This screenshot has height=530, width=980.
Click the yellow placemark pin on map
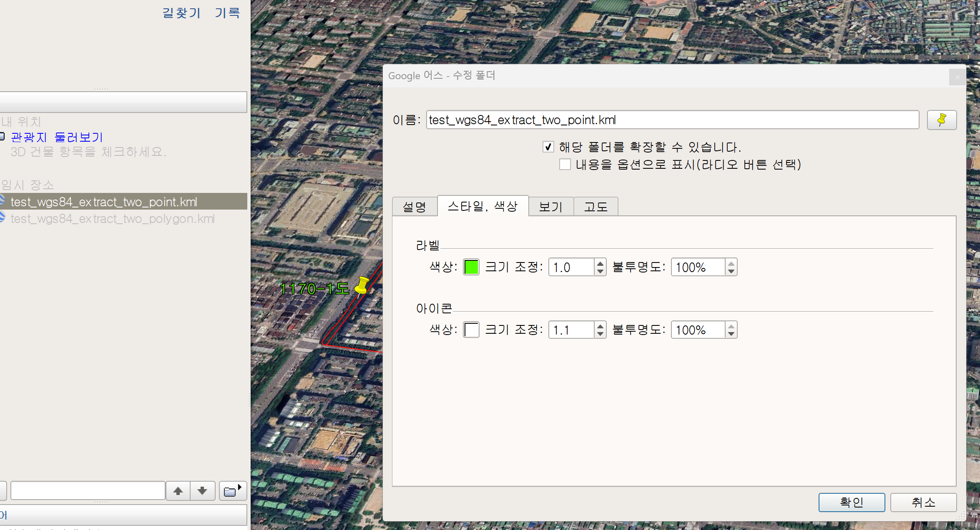click(x=361, y=286)
